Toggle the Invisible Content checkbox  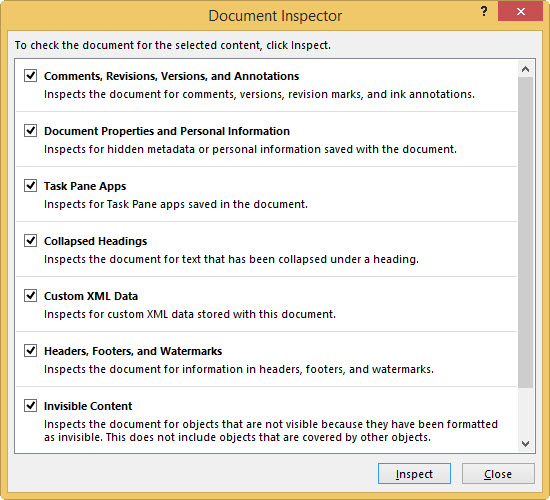tap(31, 406)
